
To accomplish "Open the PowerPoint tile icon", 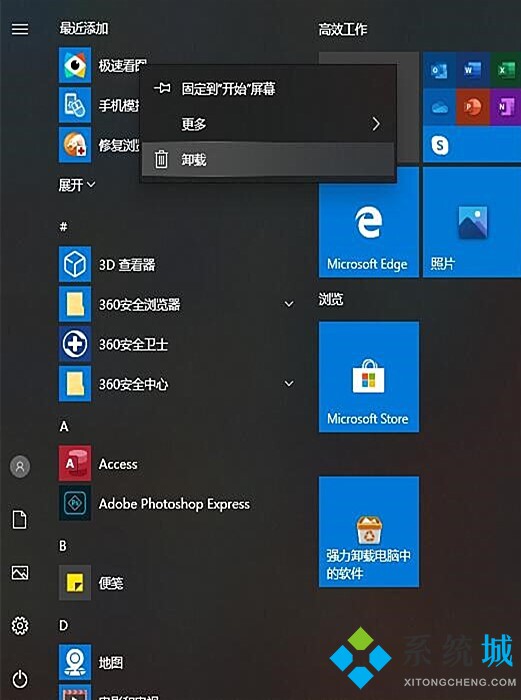I will click(473, 107).
